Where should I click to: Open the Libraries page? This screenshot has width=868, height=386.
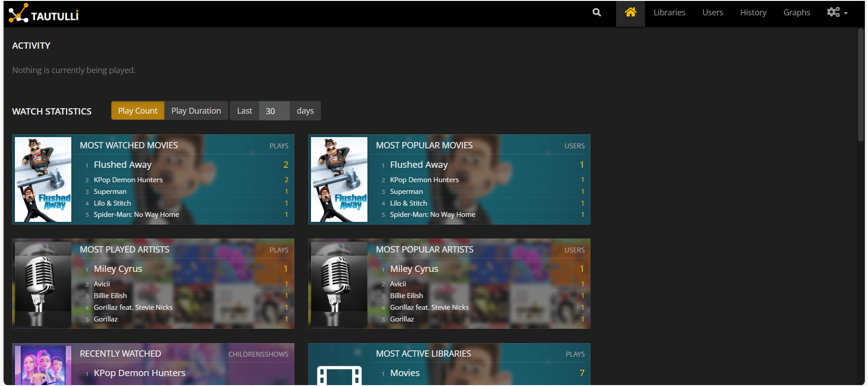669,13
